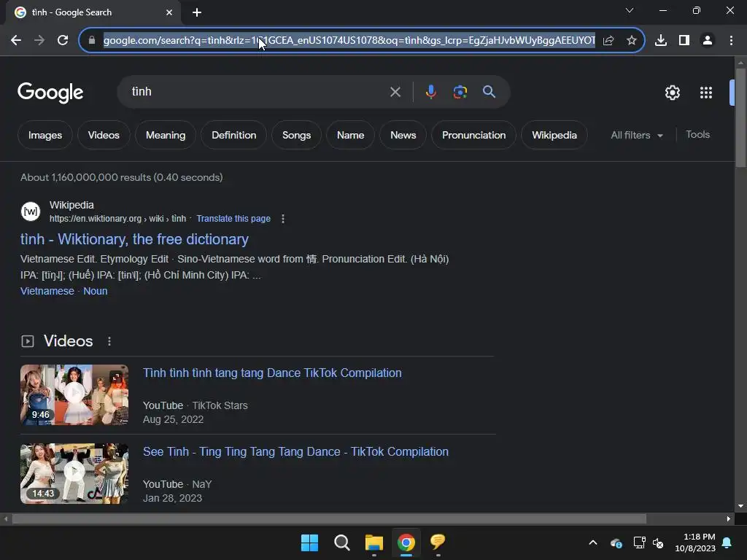Image resolution: width=747 pixels, height=560 pixels.
Task: Open the notification bell
Action: point(727,542)
